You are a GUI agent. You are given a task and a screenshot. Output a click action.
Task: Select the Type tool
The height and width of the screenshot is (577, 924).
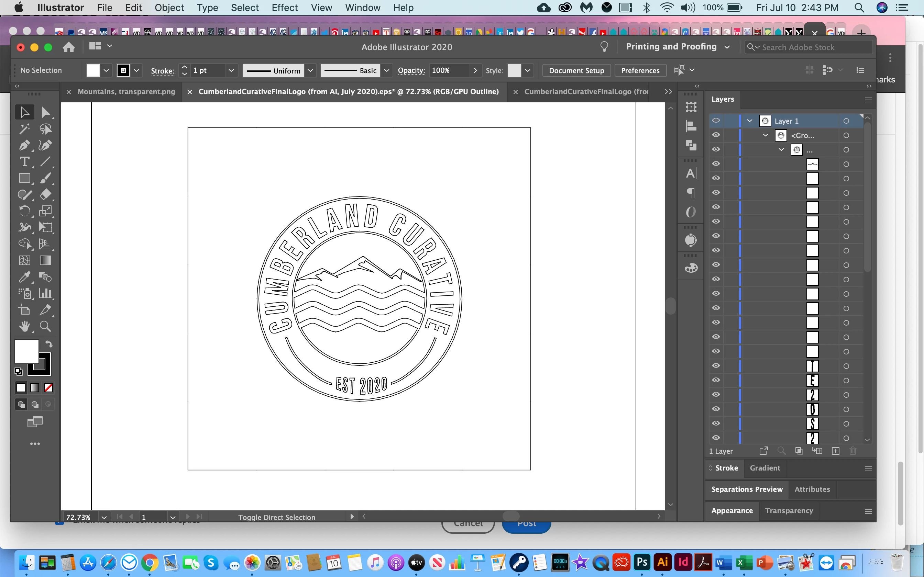coord(24,162)
